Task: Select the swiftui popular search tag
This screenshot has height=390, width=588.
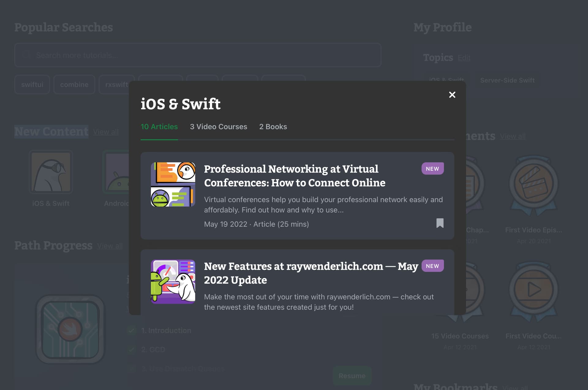Action: click(x=32, y=84)
